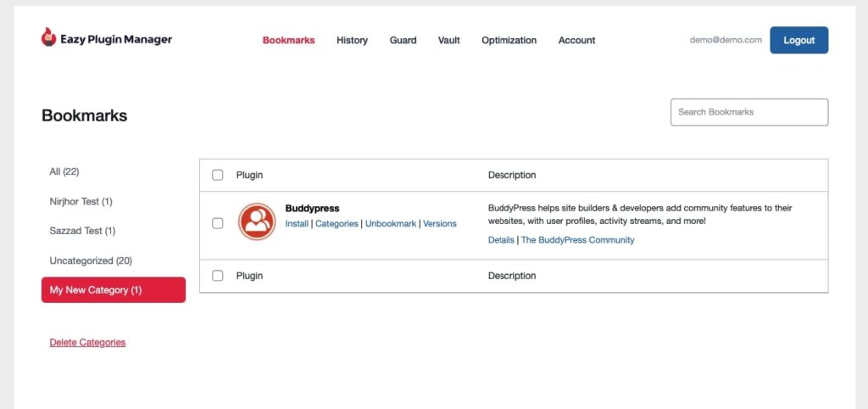The image size is (868, 409).
Task: Open the Bookmarks nav tab
Action: [288, 40]
